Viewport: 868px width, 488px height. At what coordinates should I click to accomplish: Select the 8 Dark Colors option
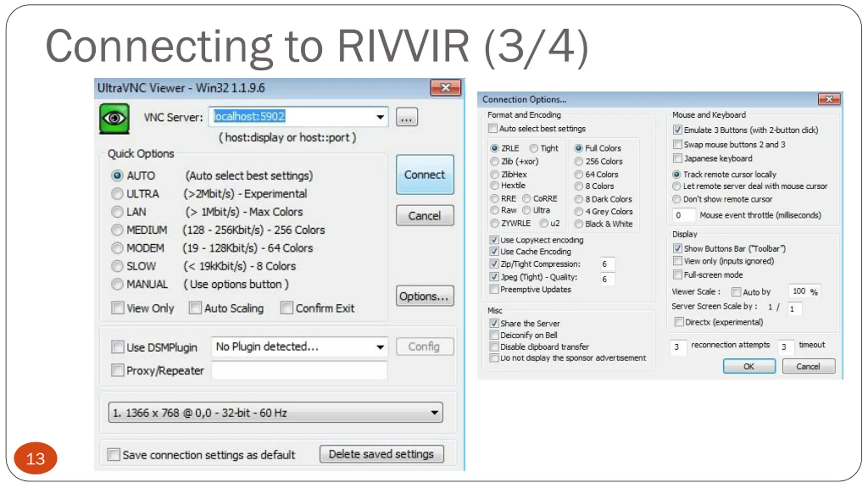578,199
